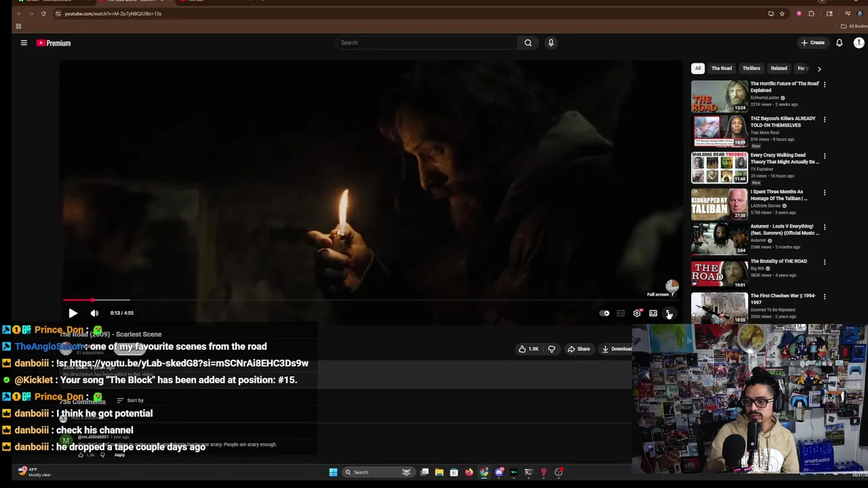Open the comments Sort by dropdown
This screenshot has height=488, width=868.
coord(130,401)
